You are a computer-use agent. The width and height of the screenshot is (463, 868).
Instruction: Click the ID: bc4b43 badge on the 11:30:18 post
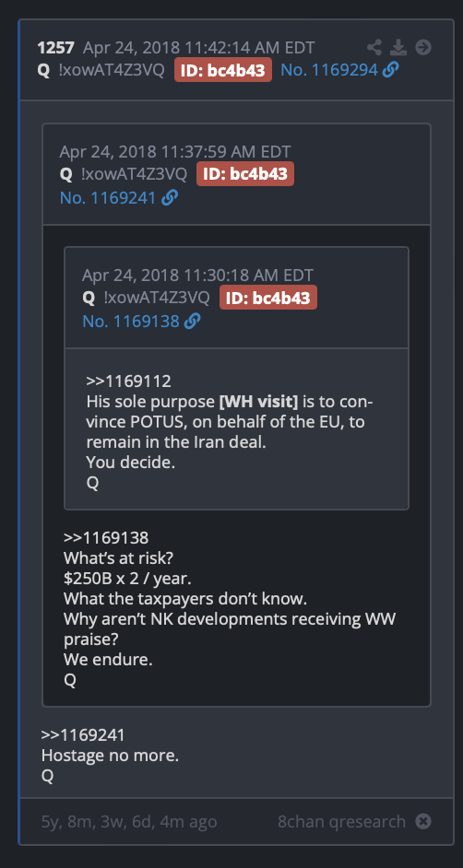click(268, 298)
